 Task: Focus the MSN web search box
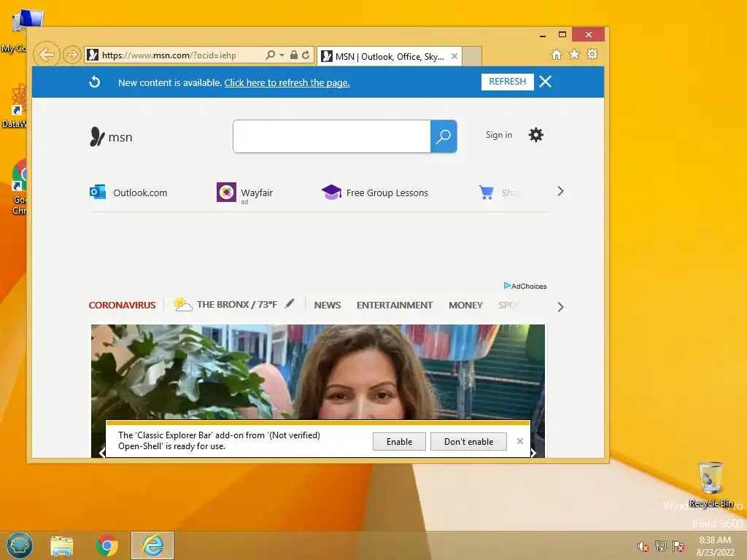(332, 136)
